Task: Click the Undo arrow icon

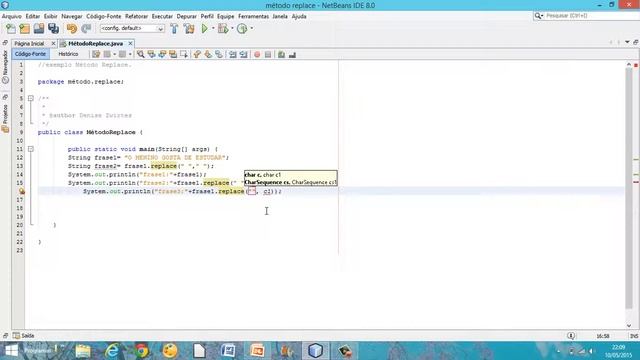Action: click(72, 28)
